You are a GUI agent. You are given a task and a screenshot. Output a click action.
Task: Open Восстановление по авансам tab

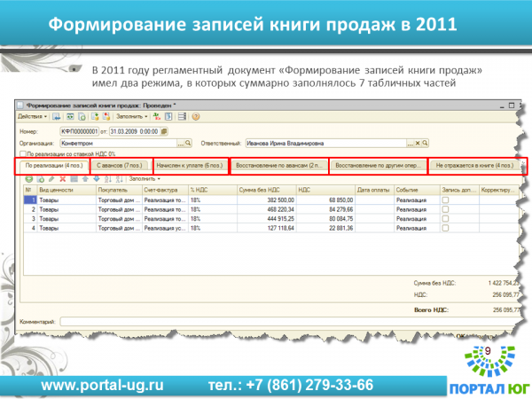[279, 166]
